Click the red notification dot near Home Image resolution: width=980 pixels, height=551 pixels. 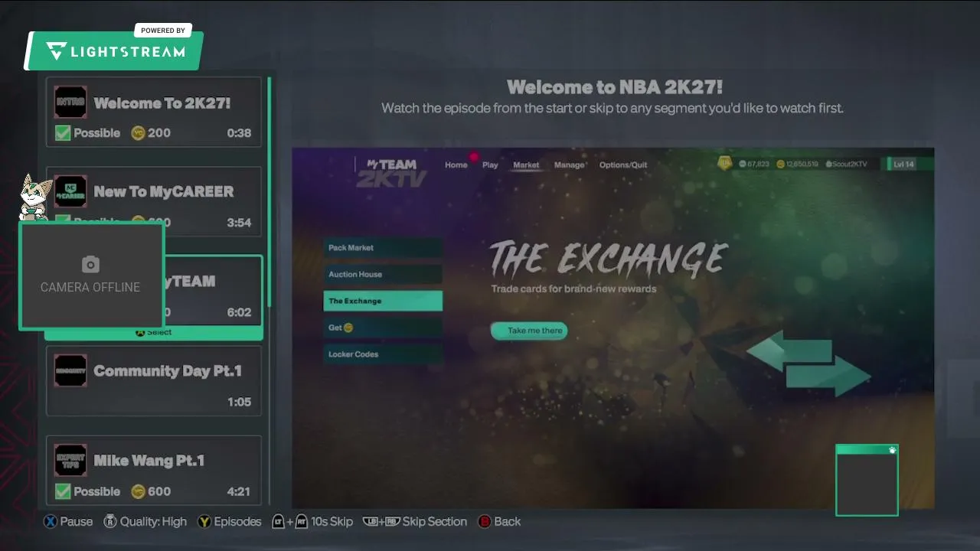click(x=474, y=158)
